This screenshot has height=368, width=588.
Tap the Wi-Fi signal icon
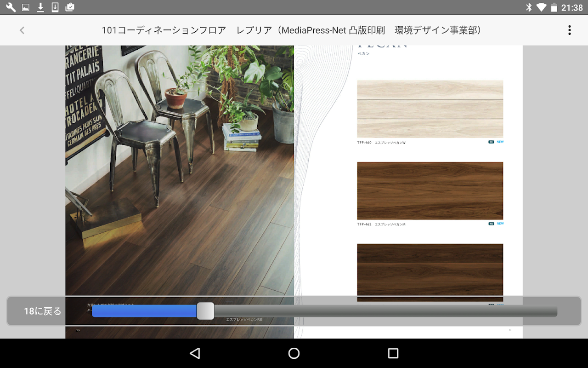coord(541,7)
